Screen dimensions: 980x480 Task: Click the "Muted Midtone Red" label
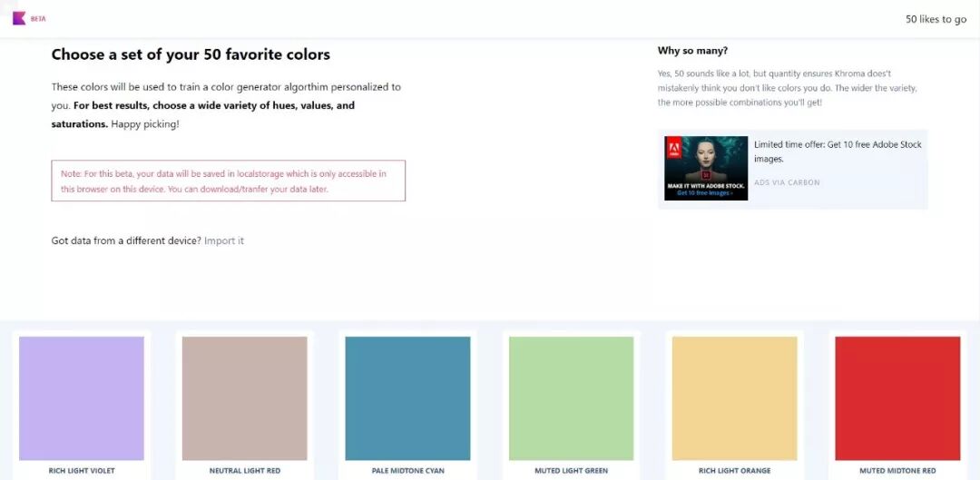897,471
